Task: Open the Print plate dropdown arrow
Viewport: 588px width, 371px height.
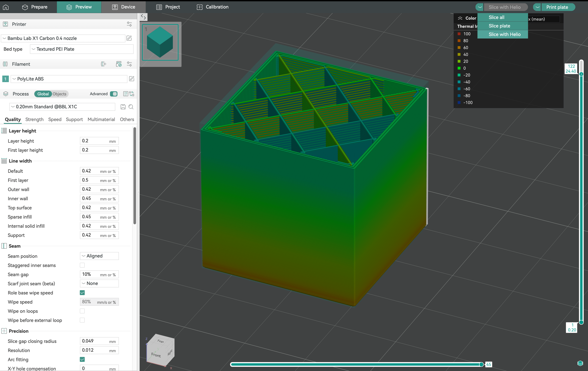Action: point(537,7)
